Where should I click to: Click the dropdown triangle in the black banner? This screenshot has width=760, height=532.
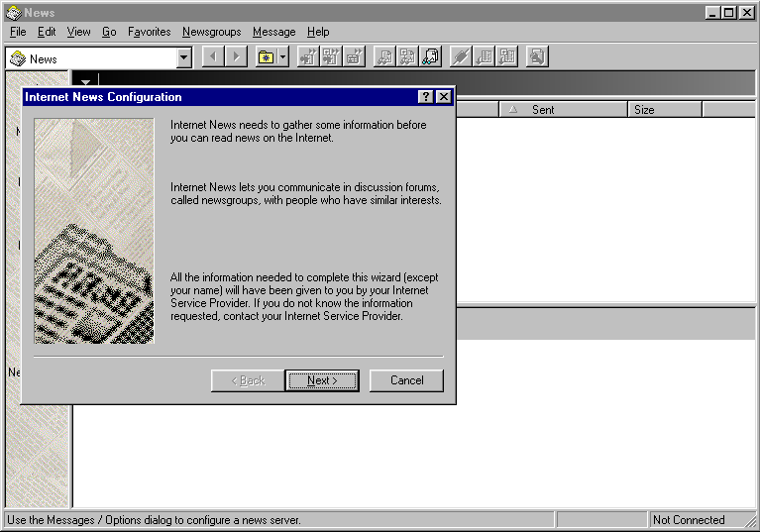point(86,83)
